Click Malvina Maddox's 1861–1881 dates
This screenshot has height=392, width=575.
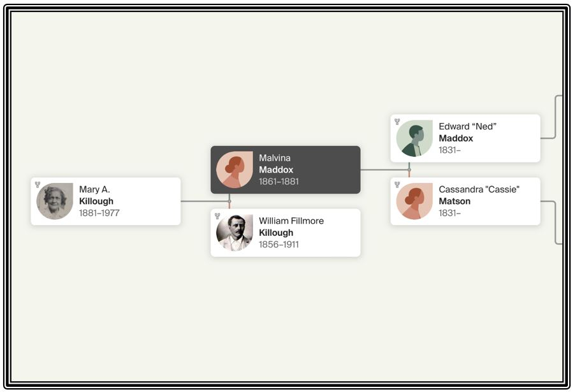[x=279, y=182]
